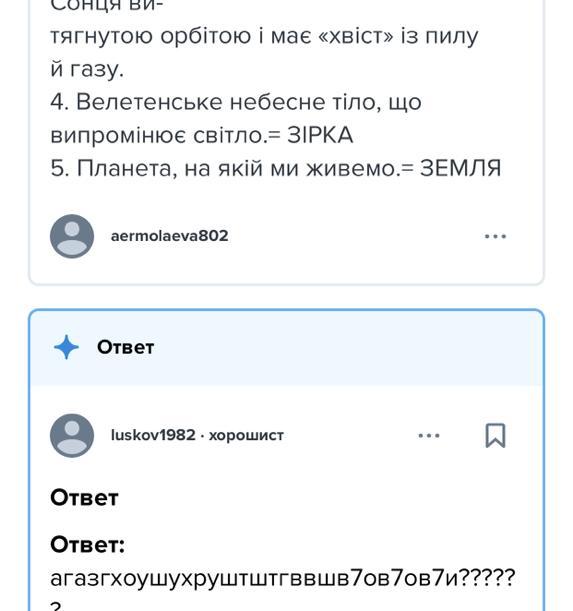573x611 pixels.
Task: Open aermolaeva802's profile avatar
Action: (72, 236)
